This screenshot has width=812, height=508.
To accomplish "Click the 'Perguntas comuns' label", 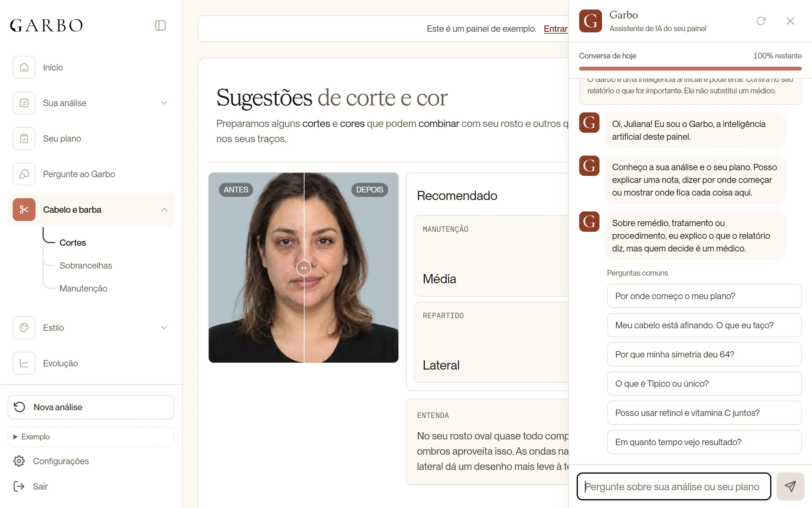I will click(637, 273).
